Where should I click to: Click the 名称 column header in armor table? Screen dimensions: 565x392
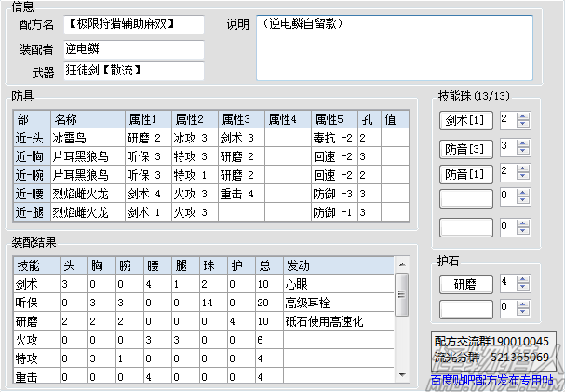pyautogui.click(x=87, y=119)
